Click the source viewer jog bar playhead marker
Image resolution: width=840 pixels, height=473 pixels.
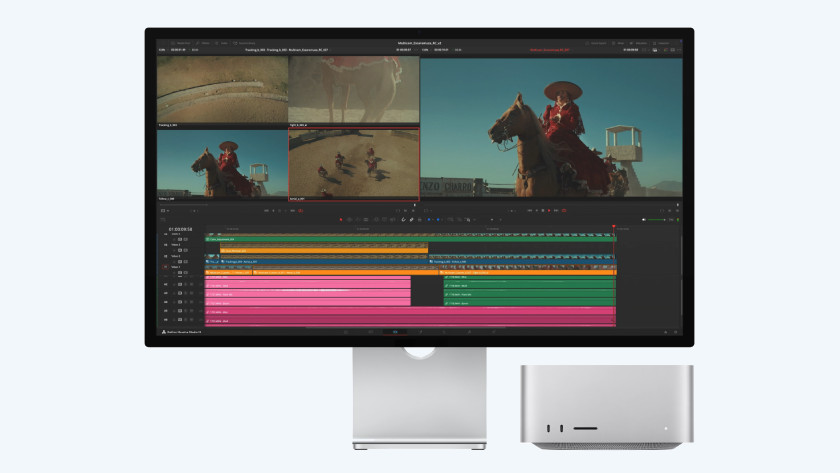415,205
